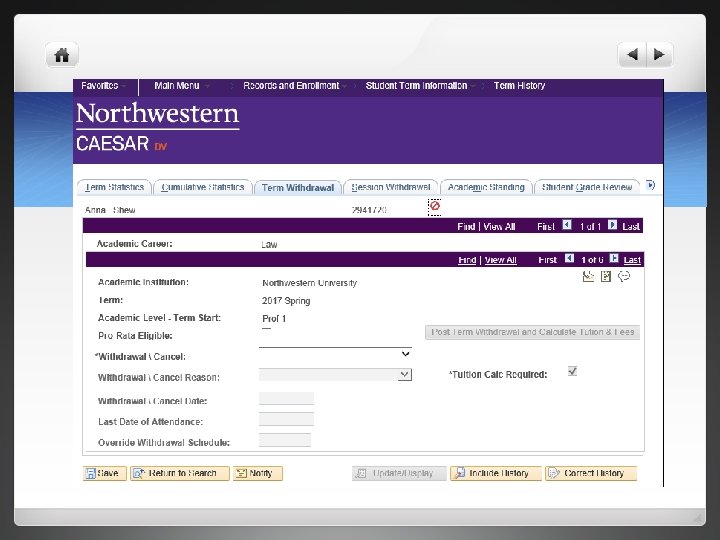Click the Northwestern University institution value

[309, 283]
